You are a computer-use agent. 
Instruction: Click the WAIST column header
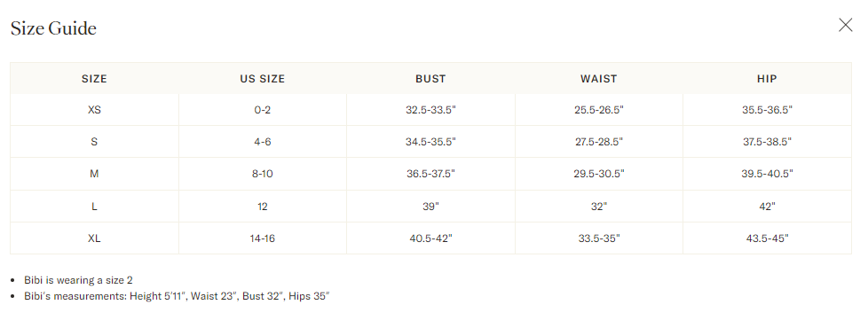(598, 79)
